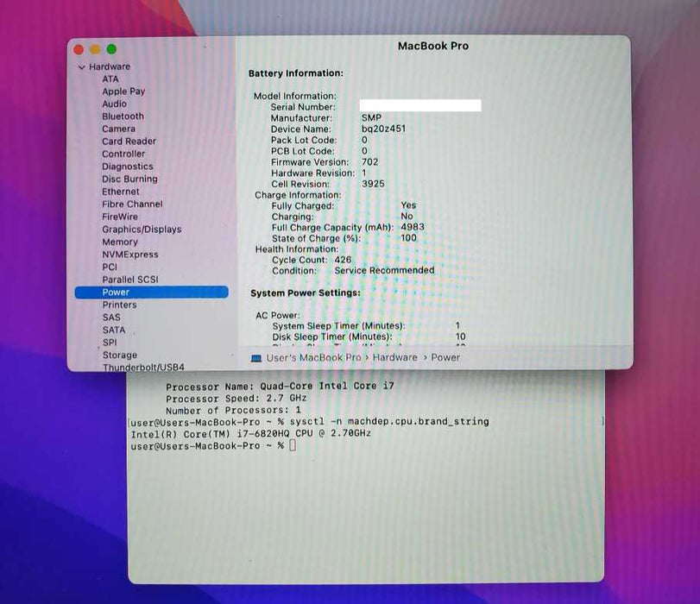700x604 pixels.
Task: Open the SATA entry
Action: pos(113,330)
